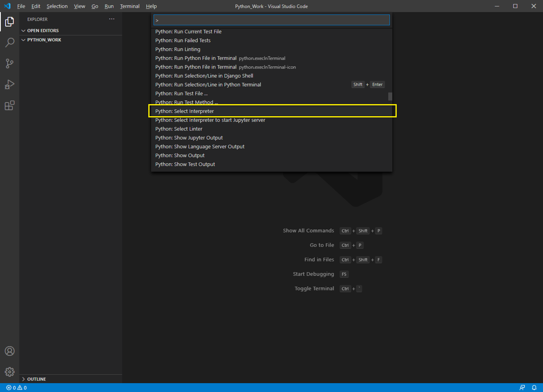Open the Selection menu
543x392 pixels.
[x=57, y=6]
